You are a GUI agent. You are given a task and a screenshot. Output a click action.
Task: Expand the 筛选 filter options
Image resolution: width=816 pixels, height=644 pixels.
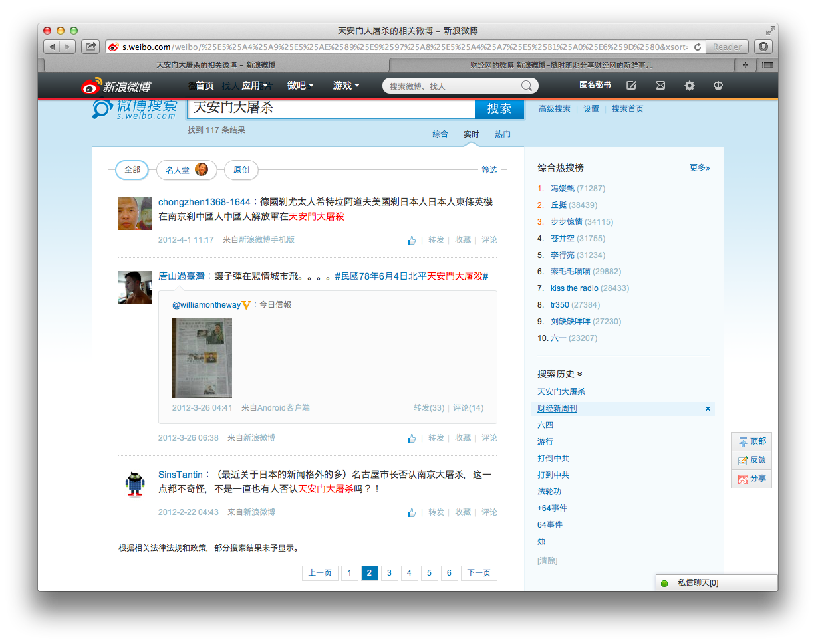[x=489, y=170]
